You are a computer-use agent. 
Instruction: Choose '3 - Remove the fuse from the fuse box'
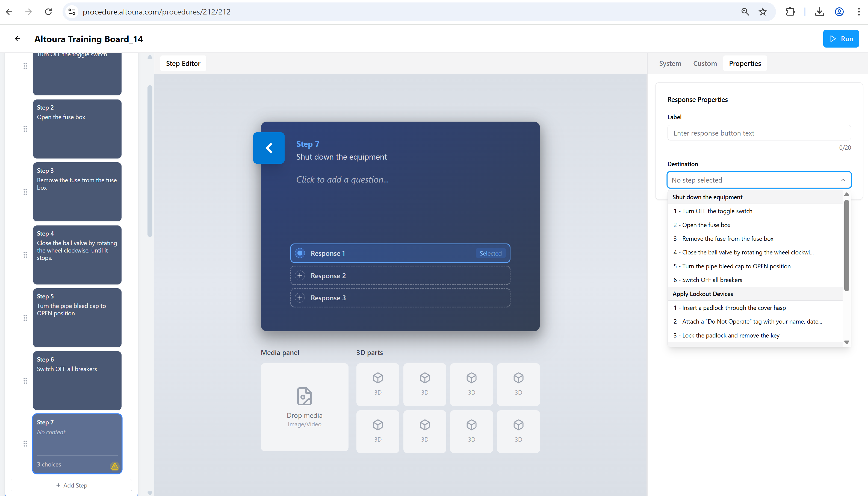[x=755, y=239]
